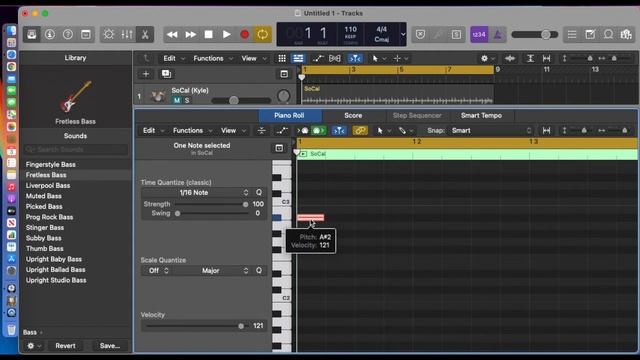Select Fingerstyle Bass in Library
This screenshot has width=640, height=360.
coord(51,164)
